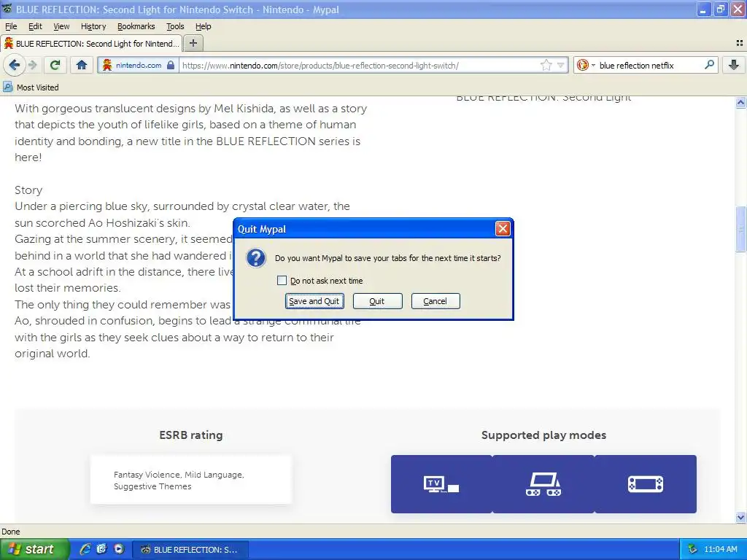This screenshot has width=747, height=560.
Task: Click the 11:04 AM system clock
Action: tap(720, 550)
